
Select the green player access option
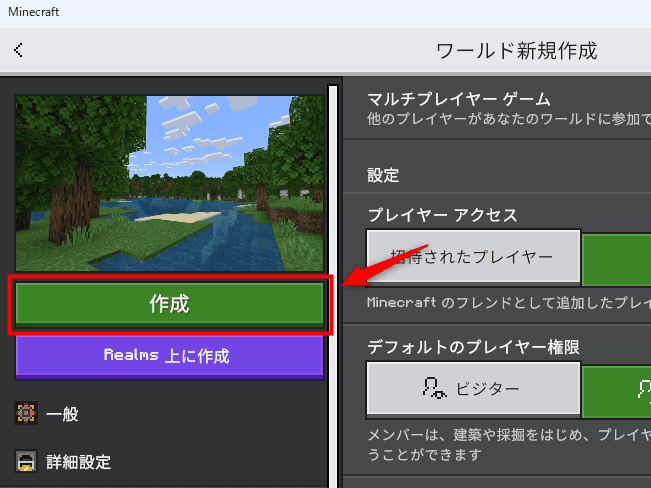tap(616, 258)
